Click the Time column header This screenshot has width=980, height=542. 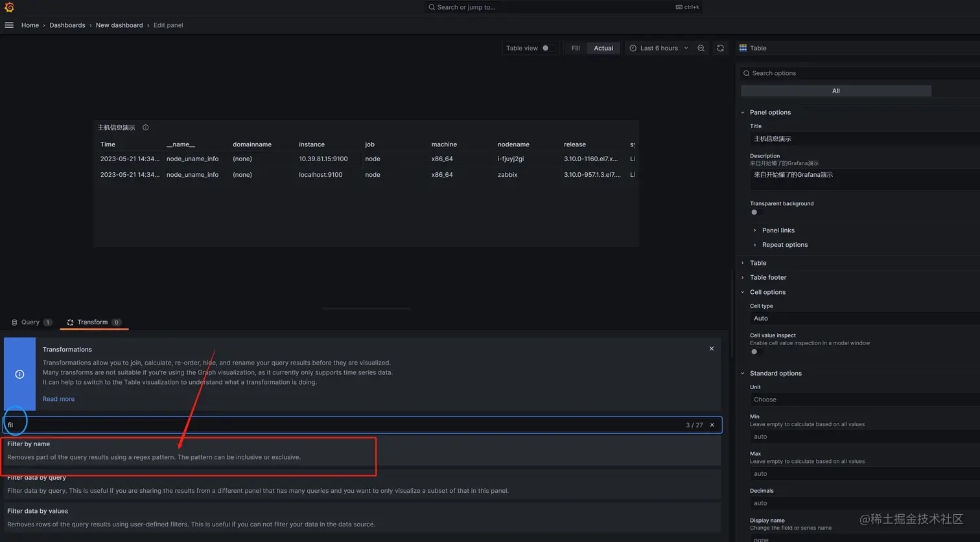point(108,144)
